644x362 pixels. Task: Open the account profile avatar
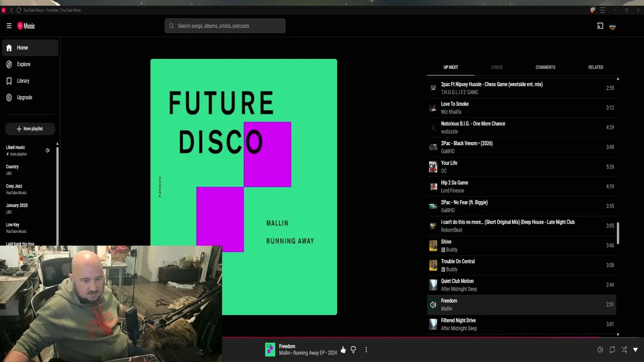pos(612,26)
